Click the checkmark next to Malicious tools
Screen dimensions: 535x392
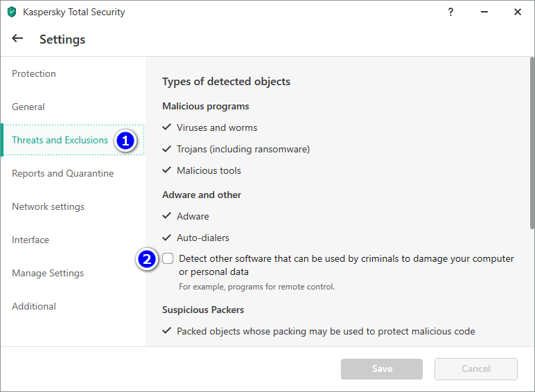pyautogui.click(x=166, y=170)
